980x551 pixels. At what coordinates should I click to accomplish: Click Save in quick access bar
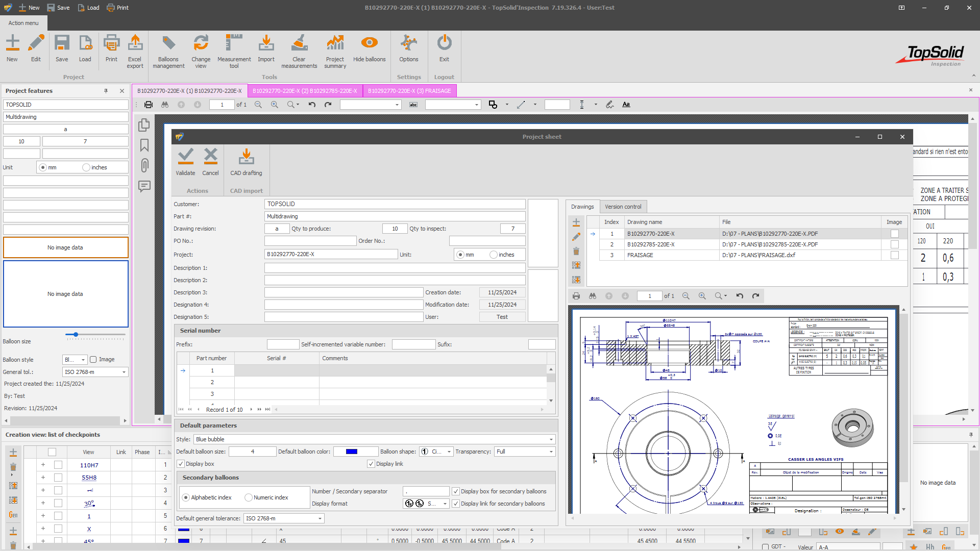[x=58, y=8]
